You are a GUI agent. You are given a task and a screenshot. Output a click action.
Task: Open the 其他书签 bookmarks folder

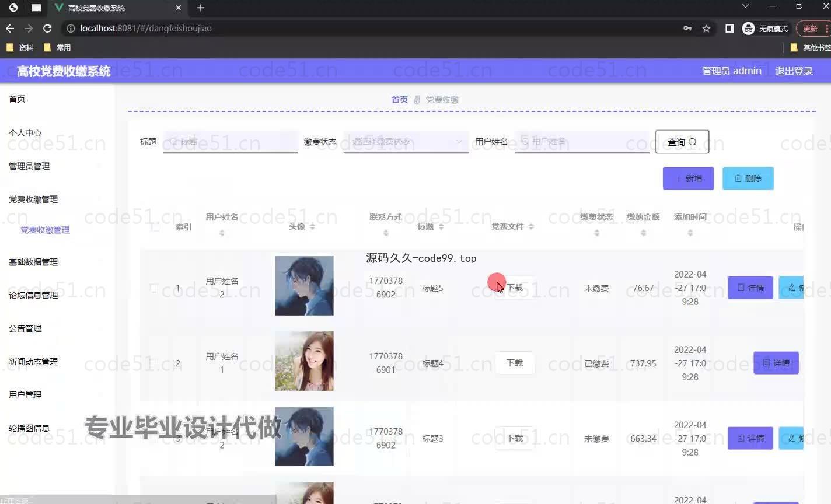[810, 48]
